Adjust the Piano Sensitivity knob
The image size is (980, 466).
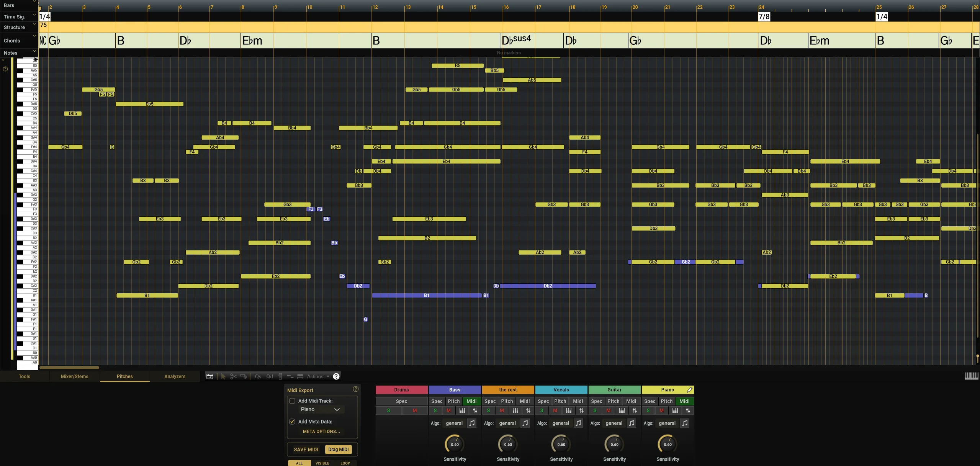tap(668, 444)
